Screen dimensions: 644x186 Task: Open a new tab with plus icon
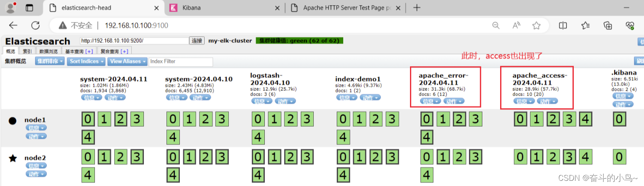[416, 8]
